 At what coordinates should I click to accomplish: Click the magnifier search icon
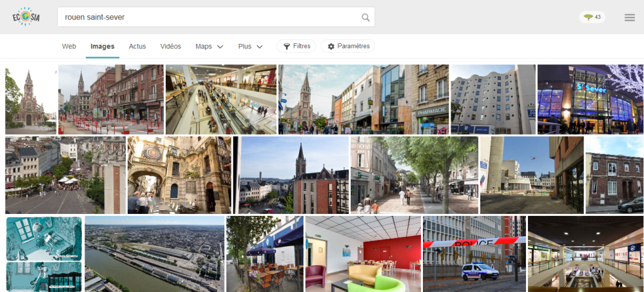tap(365, 17)
